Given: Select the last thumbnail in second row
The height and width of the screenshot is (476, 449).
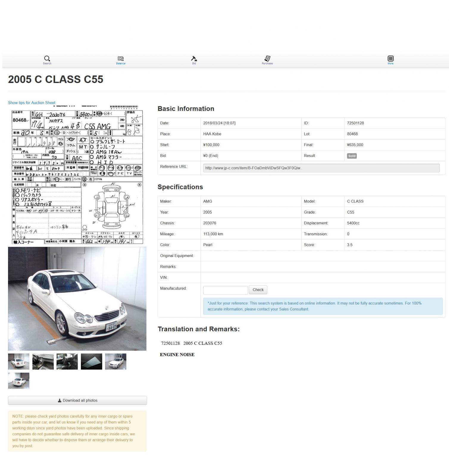Looking at the screenshot, I should click(x=19, y=381).
